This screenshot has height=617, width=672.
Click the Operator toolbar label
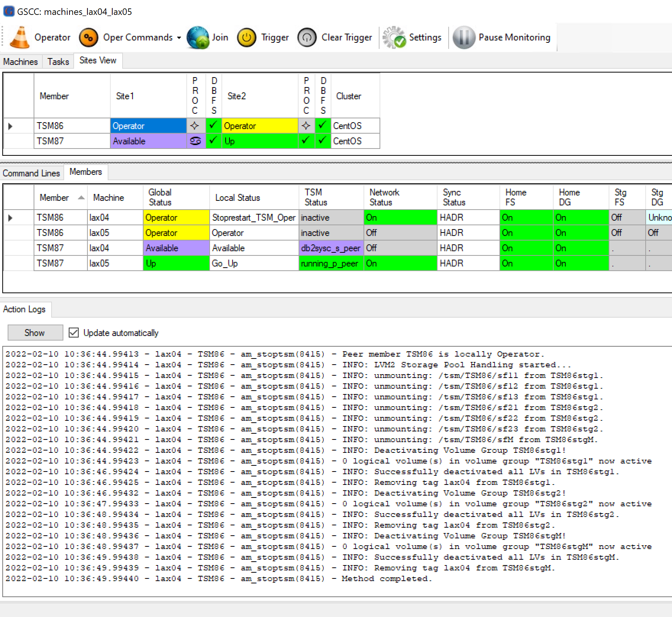(52, 37)
